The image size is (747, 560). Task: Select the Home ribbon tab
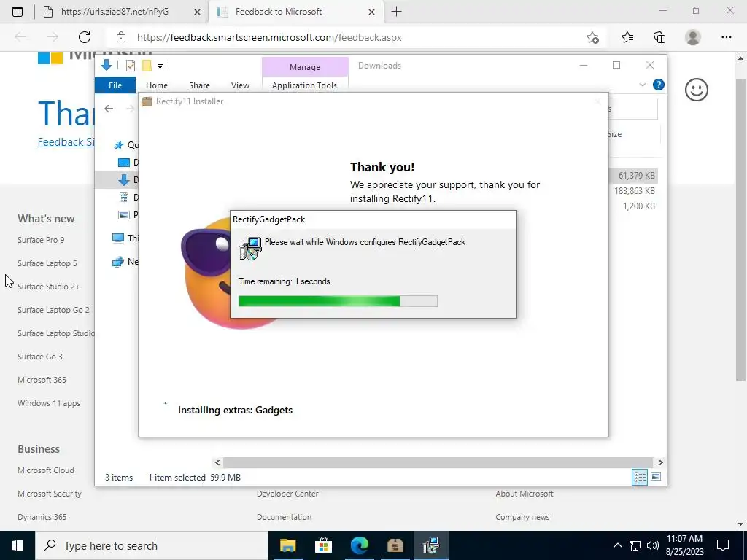click(x=157, y=85)
